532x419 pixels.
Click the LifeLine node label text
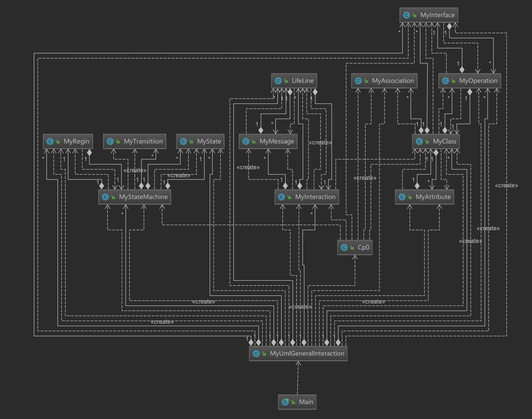303,81
